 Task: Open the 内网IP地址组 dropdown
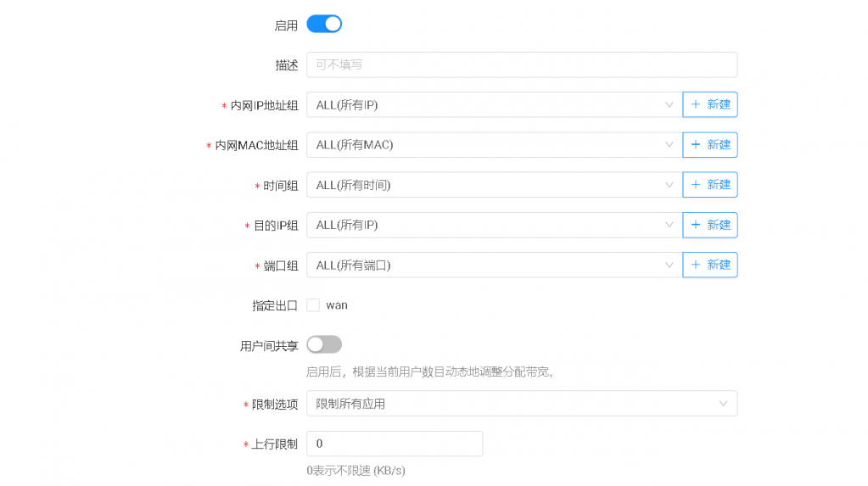coord(495,104)
